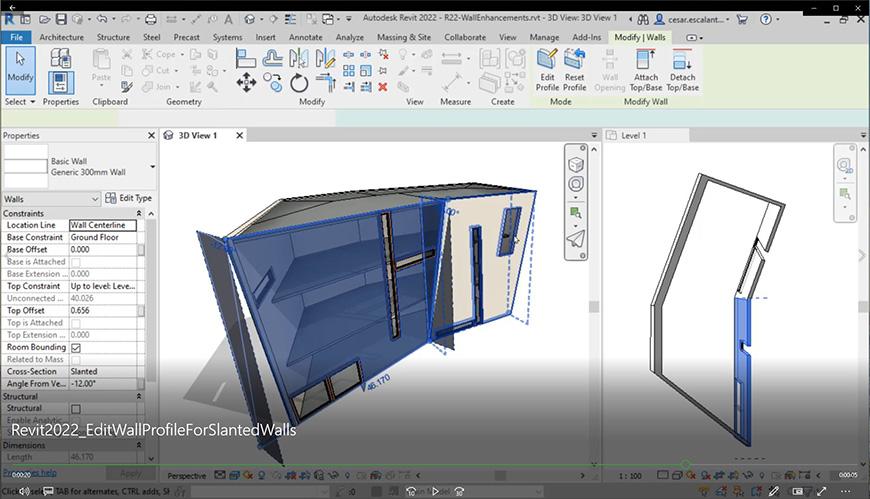Collapse the Dimensions section
The width and height of the screenshot is (870, 499).
(x=139, y=445)
